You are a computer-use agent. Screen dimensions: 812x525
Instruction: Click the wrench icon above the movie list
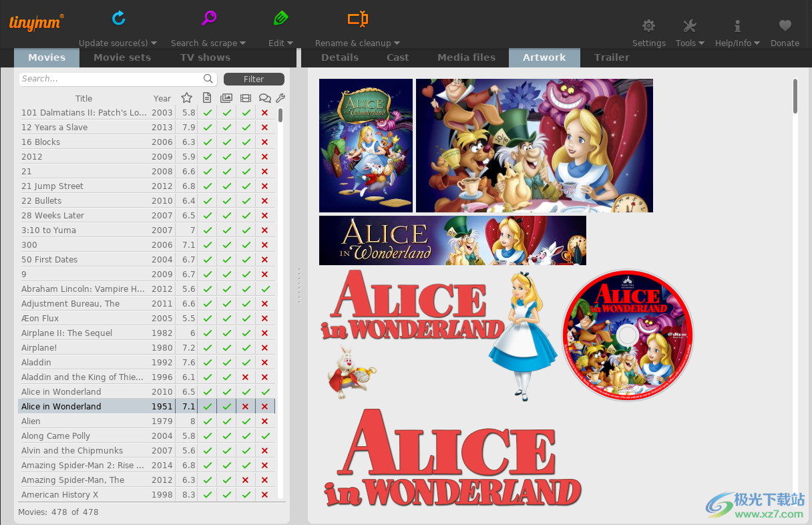[x=280, y=98]
